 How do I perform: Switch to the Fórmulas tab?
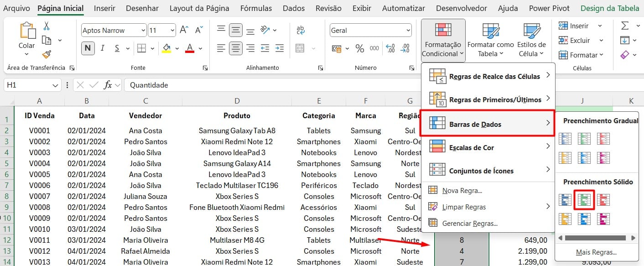[x=256, y=8]
